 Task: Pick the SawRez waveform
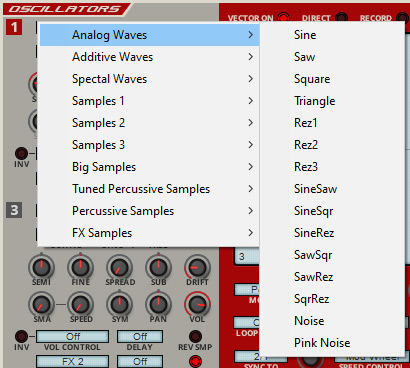[x=332, y=277]
